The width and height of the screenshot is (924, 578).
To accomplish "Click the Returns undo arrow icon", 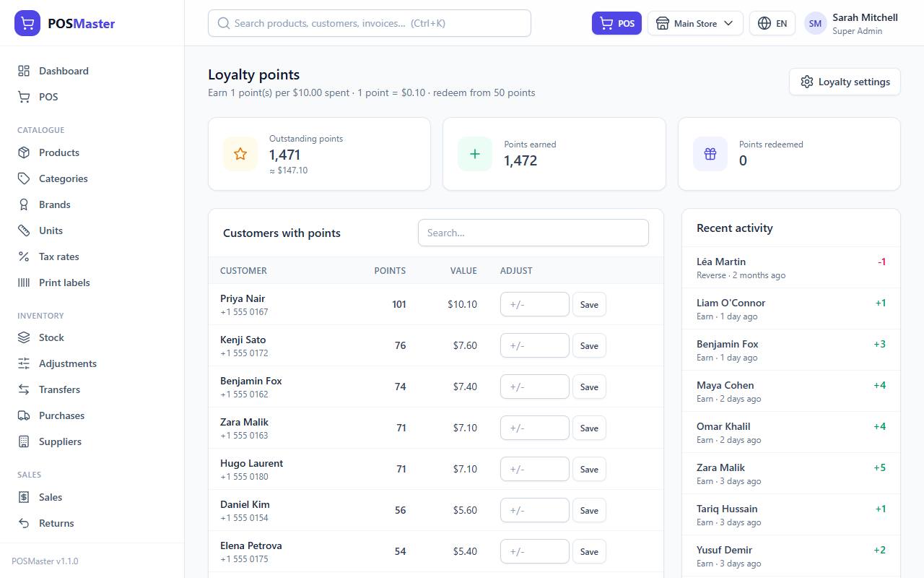I will pos(24,523).
